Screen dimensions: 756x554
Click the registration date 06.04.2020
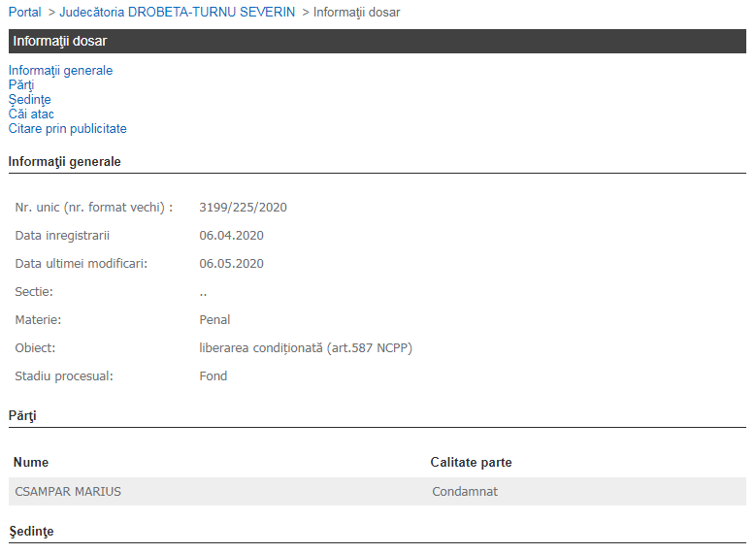click(231, 236)
